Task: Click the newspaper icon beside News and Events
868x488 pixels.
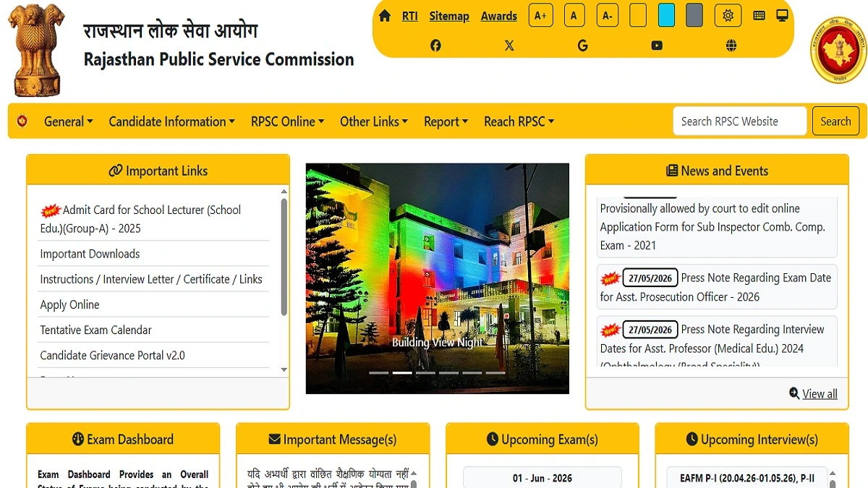Action: [672, 171]
